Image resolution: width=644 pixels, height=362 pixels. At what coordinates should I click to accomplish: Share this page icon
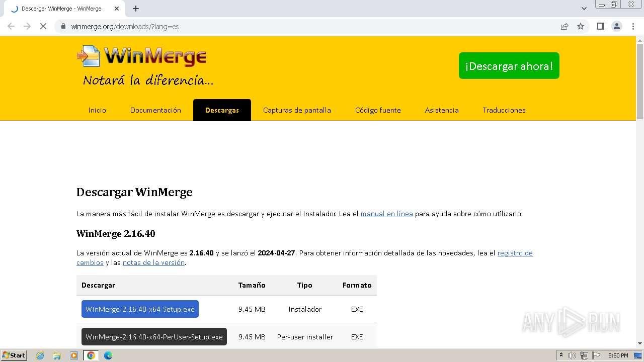(565, 26)
